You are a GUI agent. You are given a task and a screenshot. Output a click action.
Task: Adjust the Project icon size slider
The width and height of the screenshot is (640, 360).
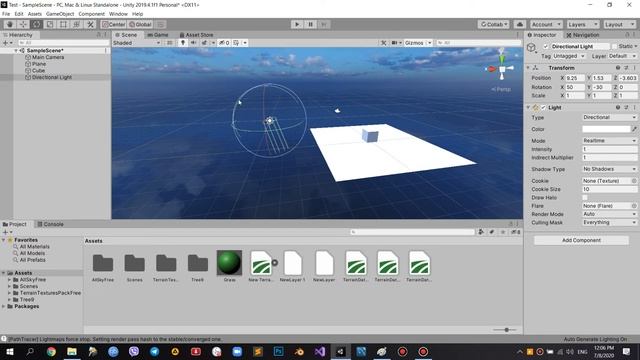[507, 329]
